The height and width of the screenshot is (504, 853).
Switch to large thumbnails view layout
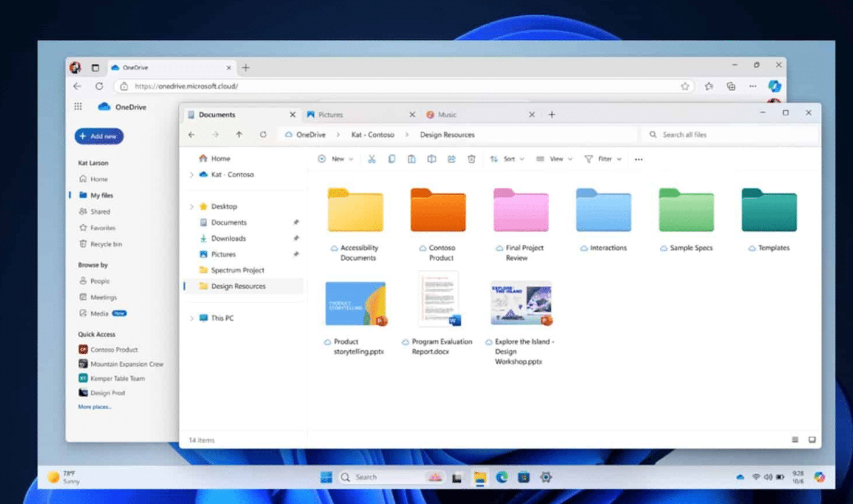point(812,440)
